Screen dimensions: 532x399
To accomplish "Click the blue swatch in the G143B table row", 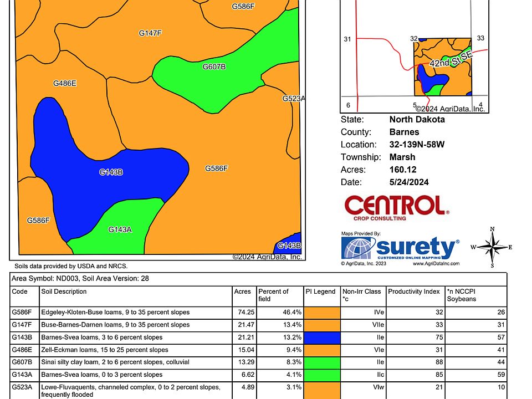I will (x=321, y=337).
